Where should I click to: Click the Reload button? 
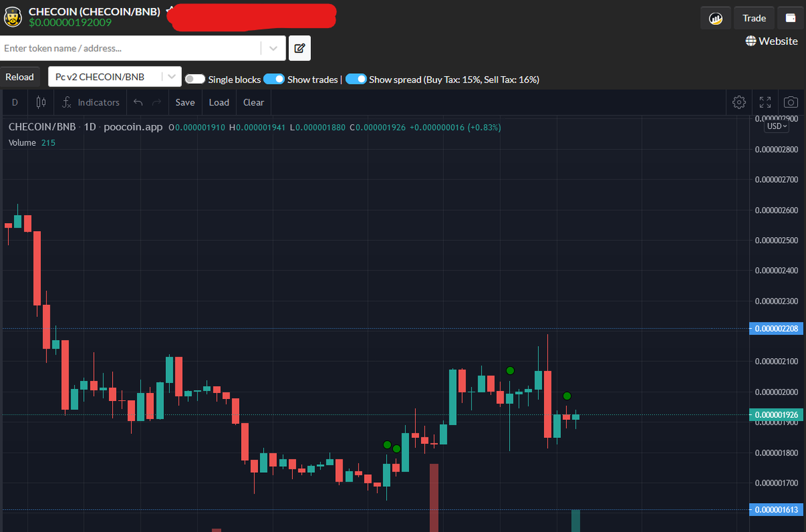(19, 77)
